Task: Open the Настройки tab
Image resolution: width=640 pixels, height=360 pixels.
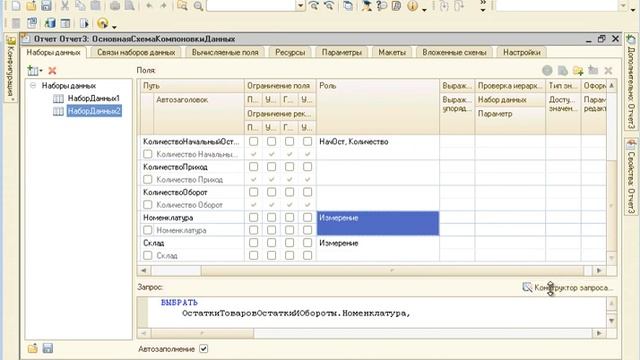Action: tap(522, 52)
